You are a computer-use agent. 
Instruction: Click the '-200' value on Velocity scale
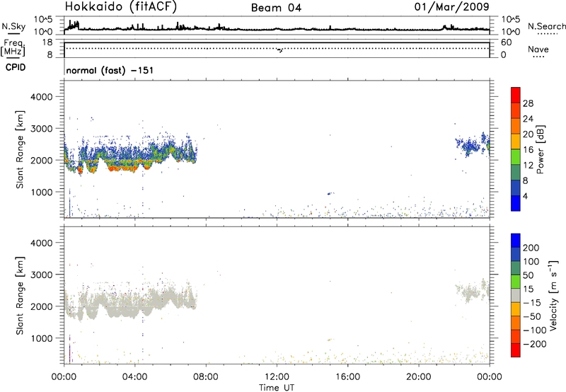pyautogui.click(x=535, y=344)
